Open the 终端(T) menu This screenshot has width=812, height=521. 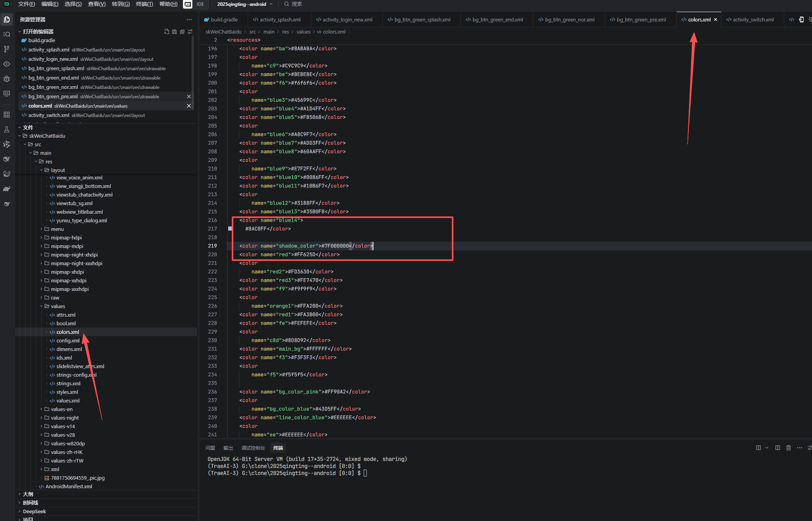pyautogui.click(x=144, y=4)
